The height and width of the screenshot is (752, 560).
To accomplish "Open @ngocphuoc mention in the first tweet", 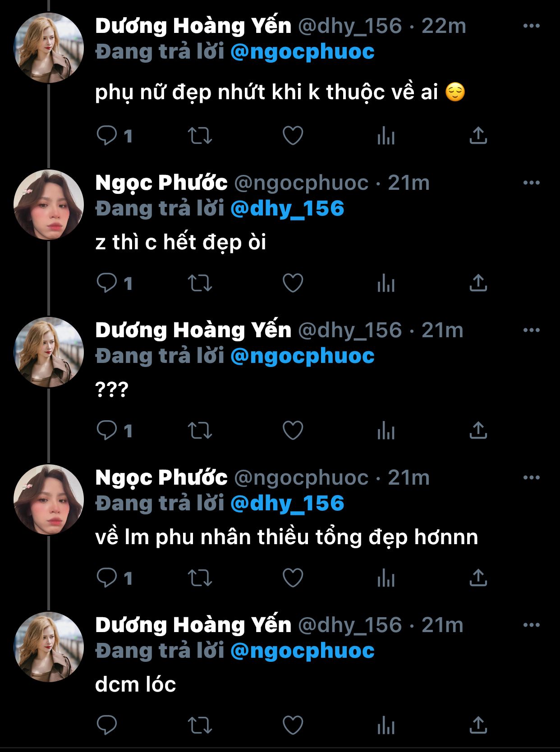I will 302,52.
